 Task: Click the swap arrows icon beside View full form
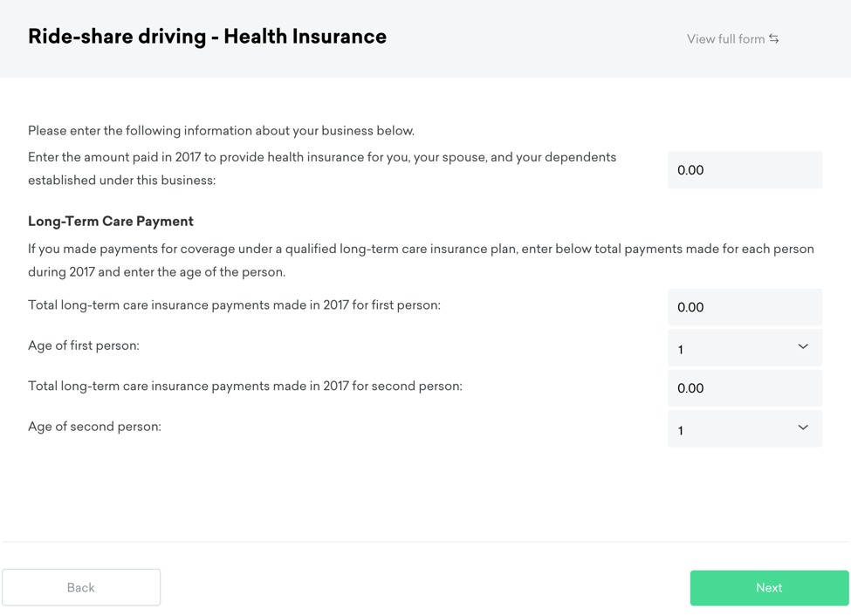pos(774,38)
